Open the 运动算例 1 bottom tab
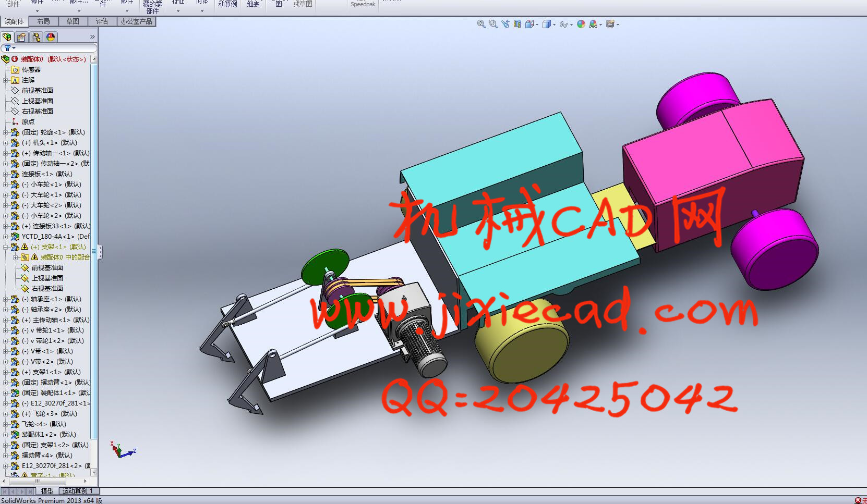This screenshot has width=867, height=504. (x=78, y=491)
